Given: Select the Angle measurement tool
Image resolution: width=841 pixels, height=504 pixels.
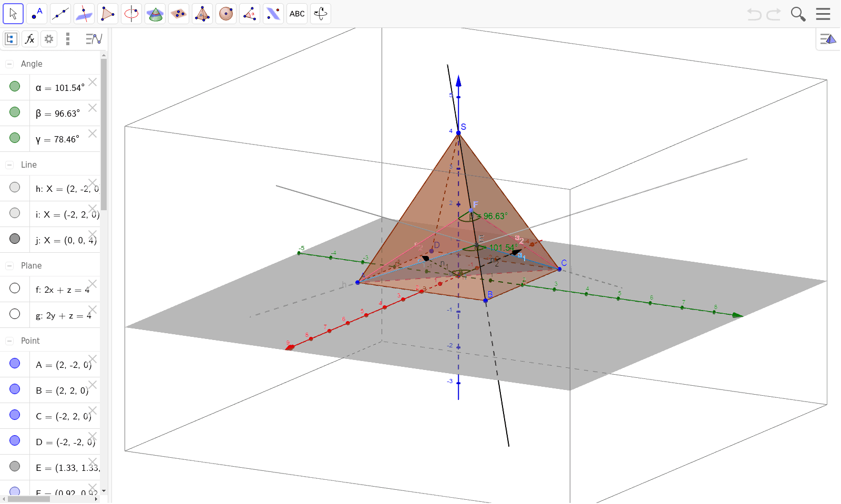Looking at the screenshot, I should tap(250, 14).
